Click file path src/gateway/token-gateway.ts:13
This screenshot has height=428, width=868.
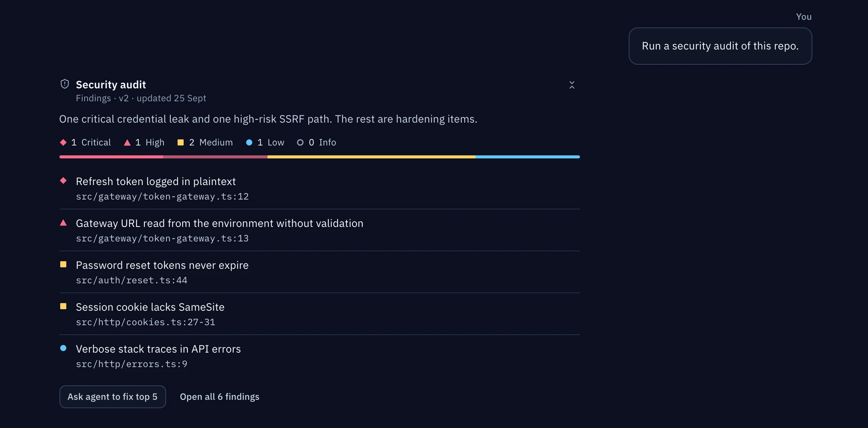click(162, 238)
